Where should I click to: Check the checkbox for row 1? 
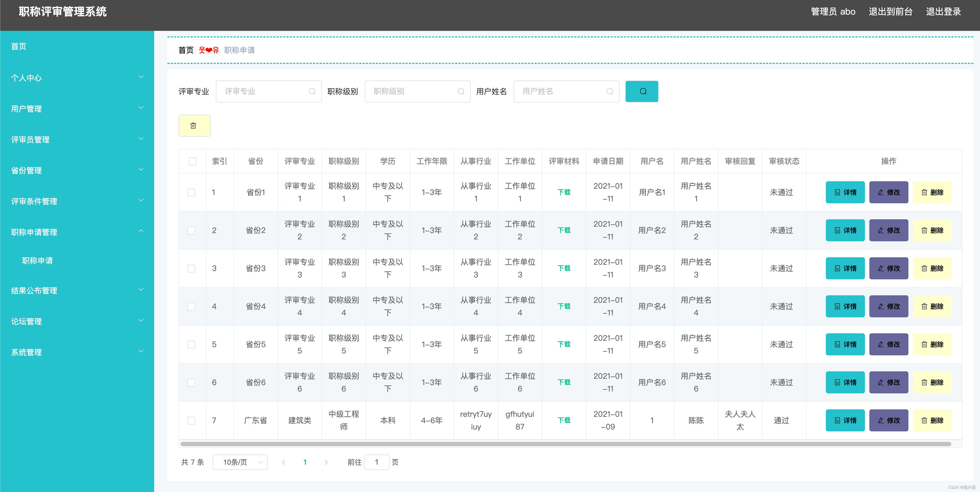[191, 192]
